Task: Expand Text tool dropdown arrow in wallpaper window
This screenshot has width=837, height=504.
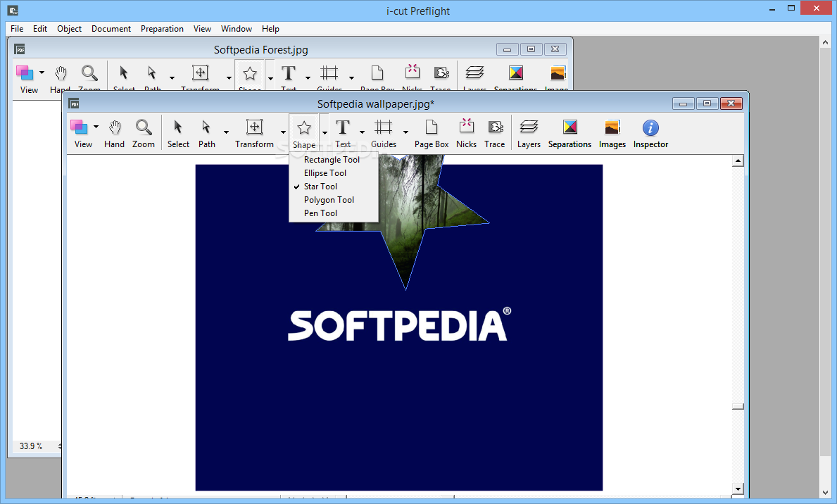Action: point(362,132)
